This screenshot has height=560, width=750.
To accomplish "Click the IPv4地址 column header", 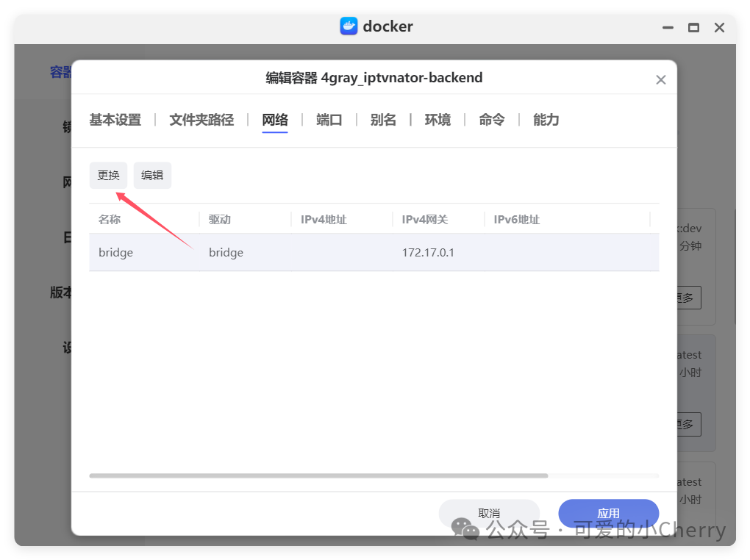I will click(324, 220).
